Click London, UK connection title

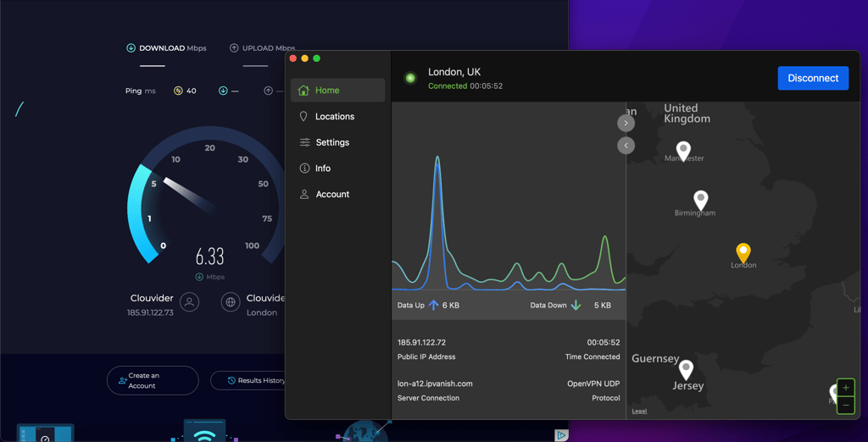454,72
